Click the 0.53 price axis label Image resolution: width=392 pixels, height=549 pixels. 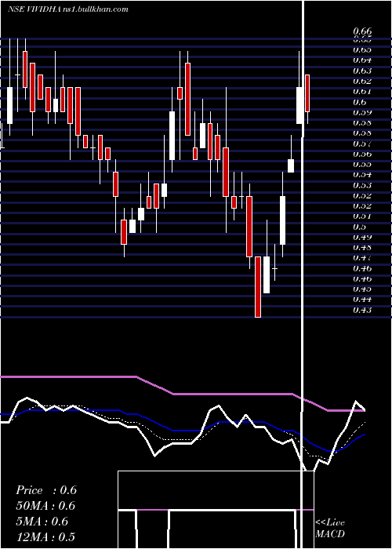362,185
